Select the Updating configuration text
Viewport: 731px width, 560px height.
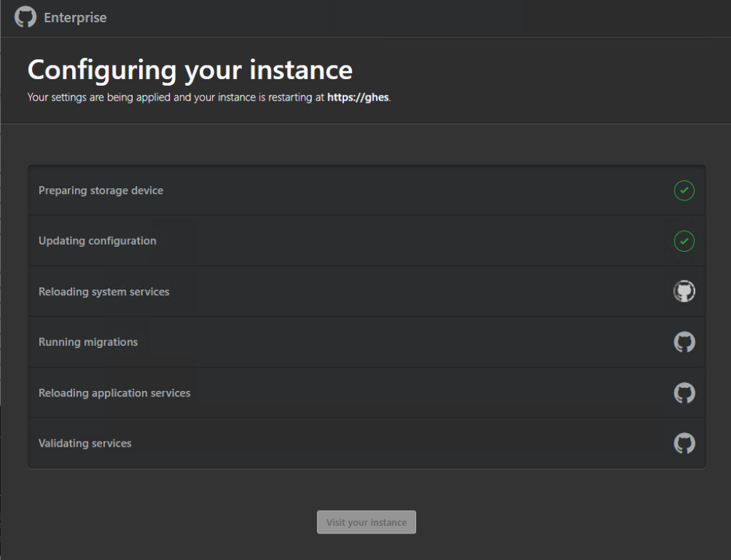pyautogui.click(x=97, y=241)
